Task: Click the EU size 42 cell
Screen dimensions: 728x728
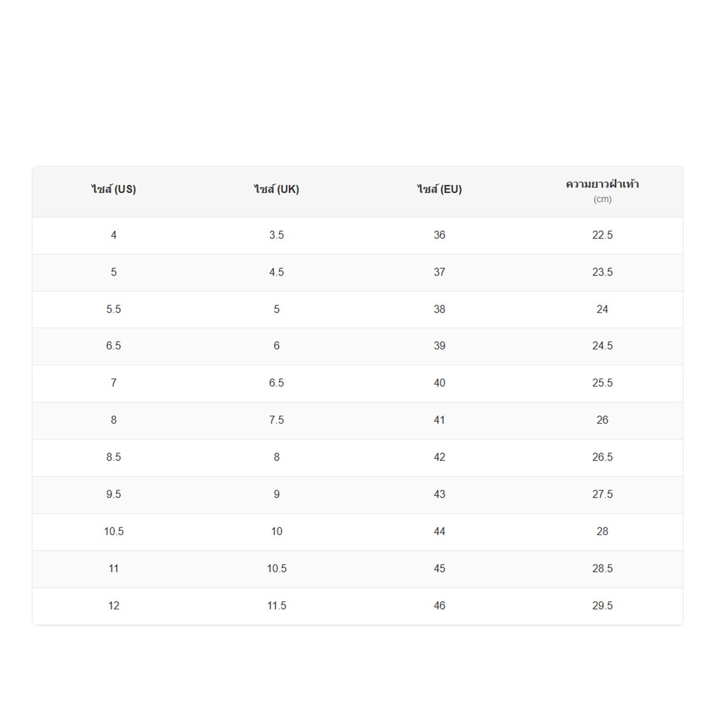Action: [x=439, y=457]
